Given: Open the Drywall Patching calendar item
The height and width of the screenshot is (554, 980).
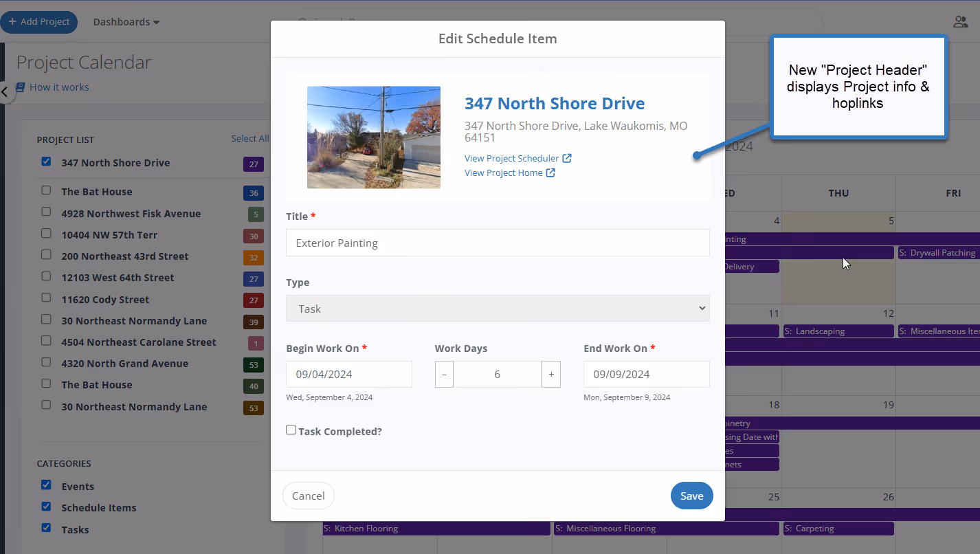Looking at the screenshot, I should pyautogui.click(x=938, y=253).
